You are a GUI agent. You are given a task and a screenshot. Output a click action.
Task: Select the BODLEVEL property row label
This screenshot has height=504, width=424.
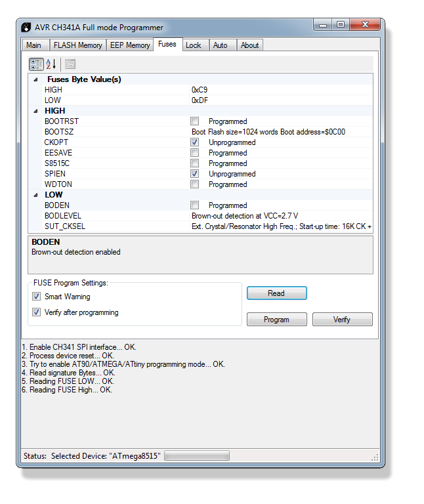(x=63, y=216)
